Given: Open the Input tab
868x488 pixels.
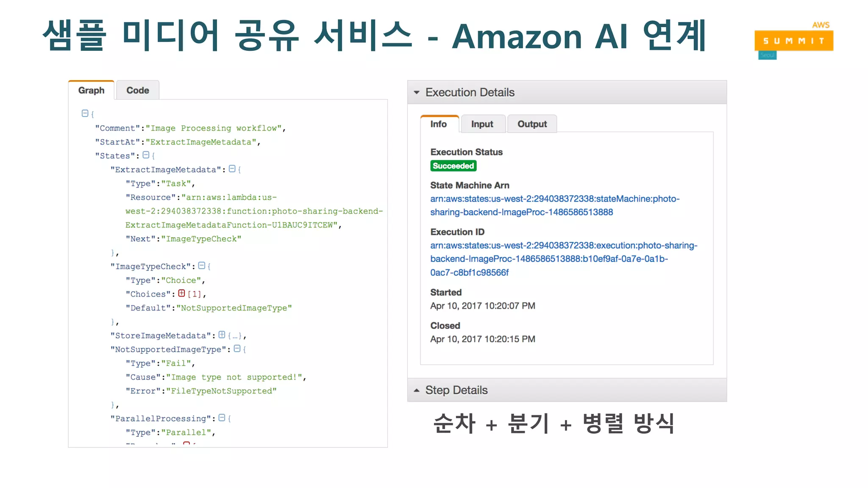Looking at the screenshot, I should coord(482,124).
